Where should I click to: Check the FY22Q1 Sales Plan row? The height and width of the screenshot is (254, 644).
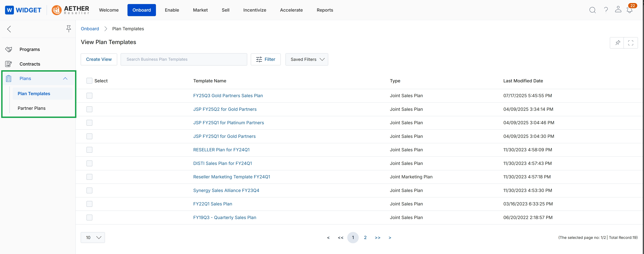89,204
